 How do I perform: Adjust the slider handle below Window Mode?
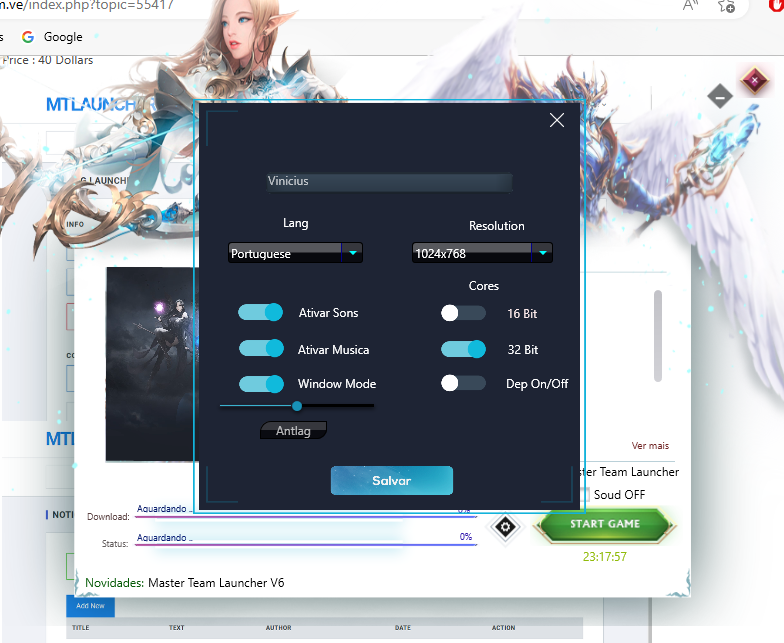297,406
